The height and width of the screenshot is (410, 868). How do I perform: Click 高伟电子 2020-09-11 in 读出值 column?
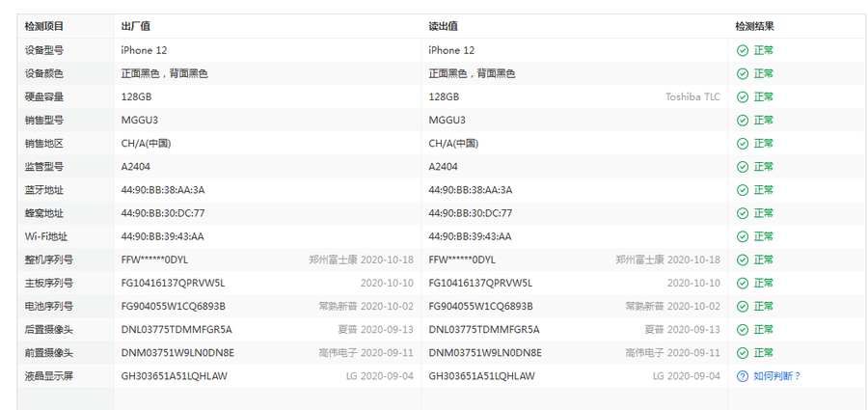coord(672,353)
